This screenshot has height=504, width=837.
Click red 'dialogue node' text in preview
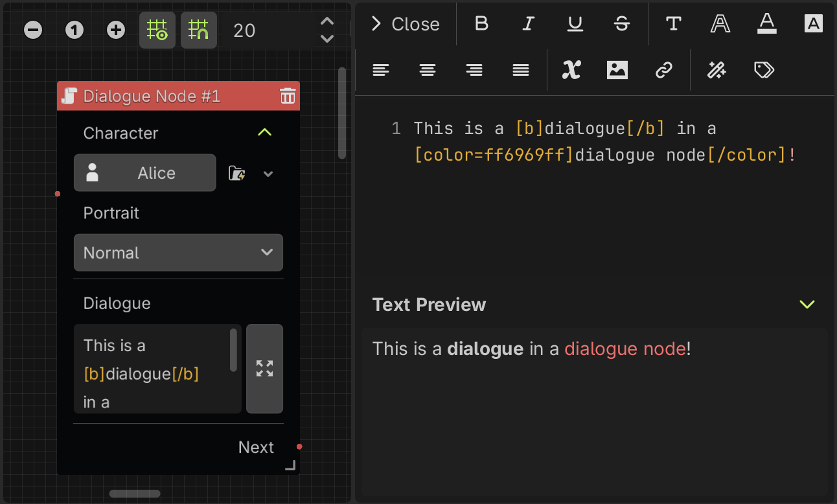tap(625, 349)
